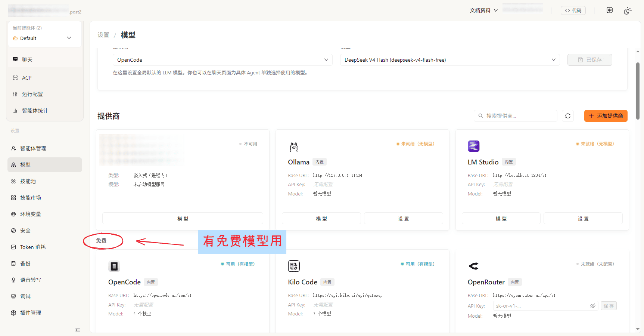Click the backup icon in sidebar
This screenshot has width=644, height=336.
click(13, 263)
